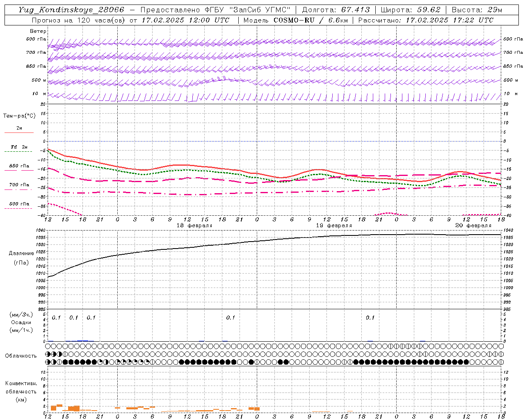Click the blue 2м temperature legend line
This screenshot has width=525, height=420.
coord(19,132)
